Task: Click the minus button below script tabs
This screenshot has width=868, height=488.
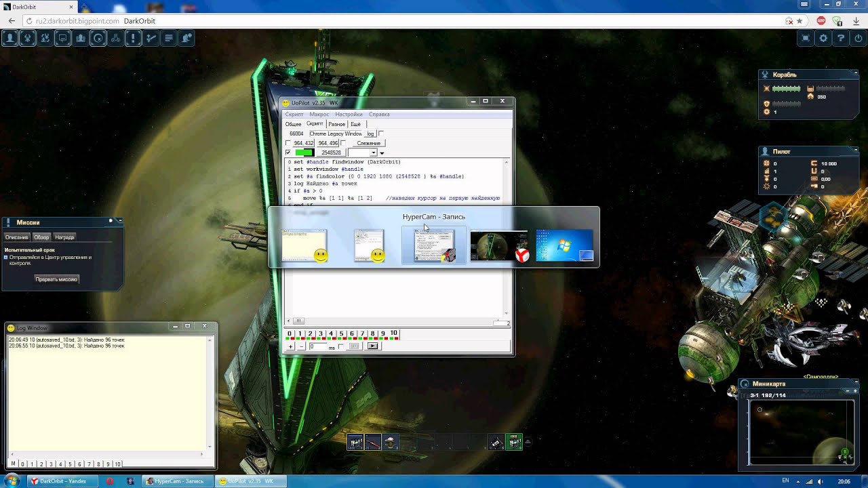Action: [302, 346]
